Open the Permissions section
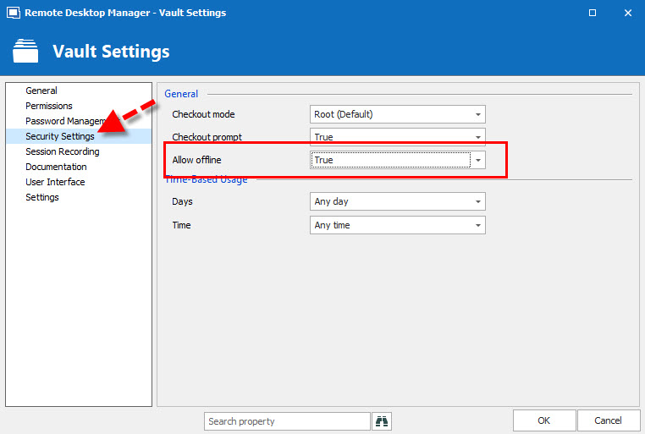 (49, 106)
